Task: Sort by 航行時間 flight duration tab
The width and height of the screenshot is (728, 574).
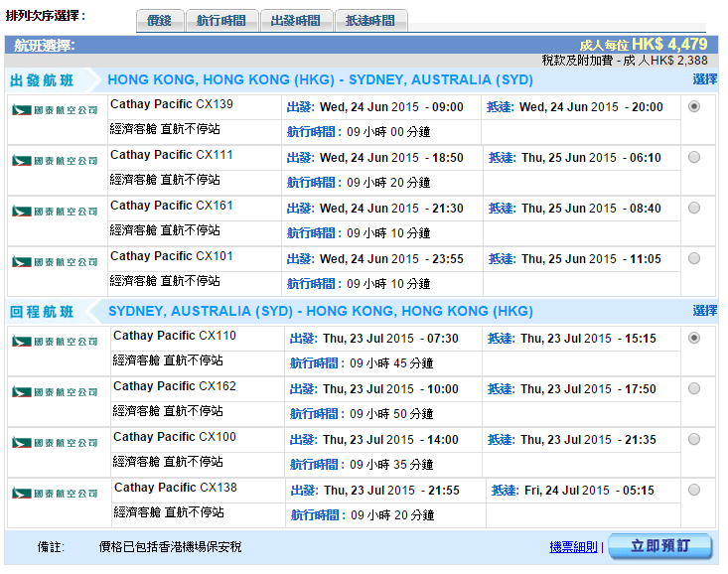Action: [x=221, y=21]
